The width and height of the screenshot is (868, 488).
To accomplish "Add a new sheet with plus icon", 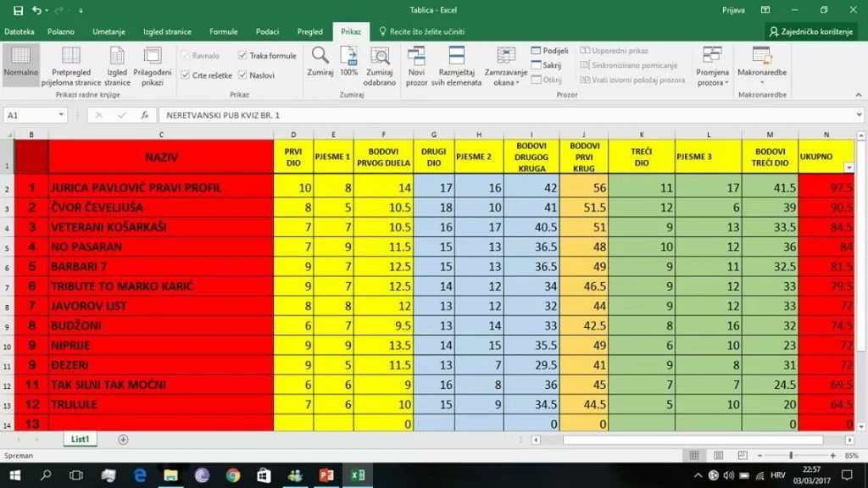I will point(123,440).
